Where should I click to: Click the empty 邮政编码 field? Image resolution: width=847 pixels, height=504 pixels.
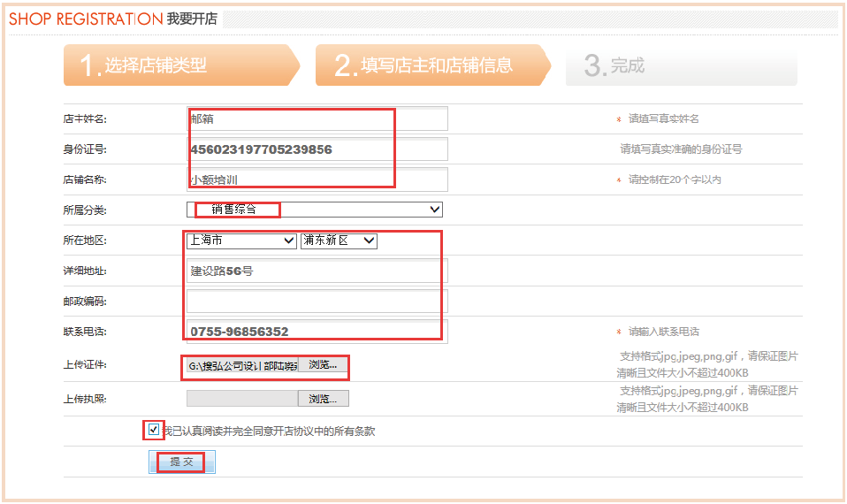pyautogui.click(x=317, y=302)
